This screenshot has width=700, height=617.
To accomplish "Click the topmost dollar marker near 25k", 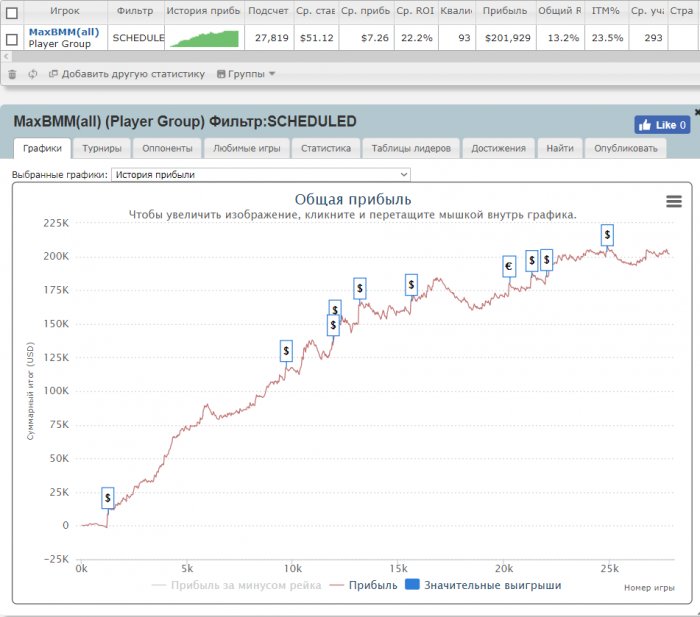I will pos(607,234).
